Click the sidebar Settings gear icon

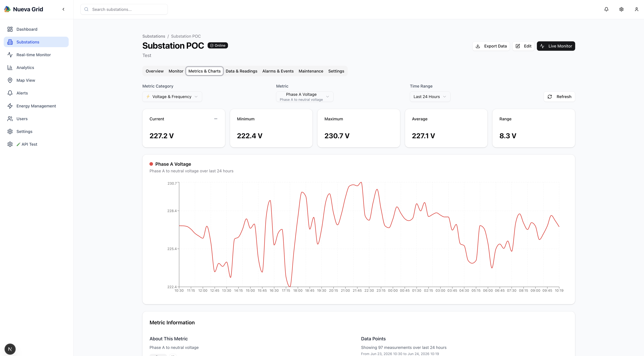[10, 131]
